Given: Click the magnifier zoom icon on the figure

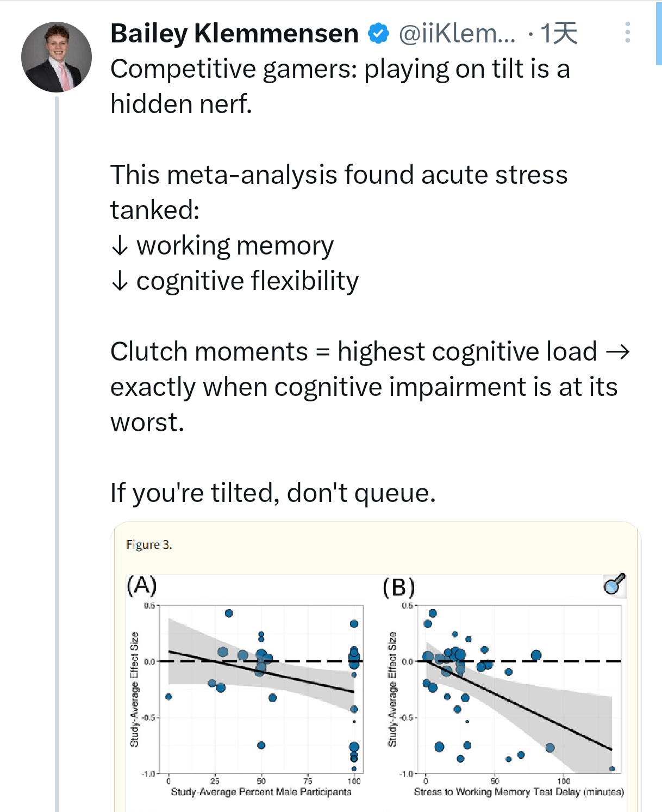Looking at the screenshot, I should coord(615,585).
